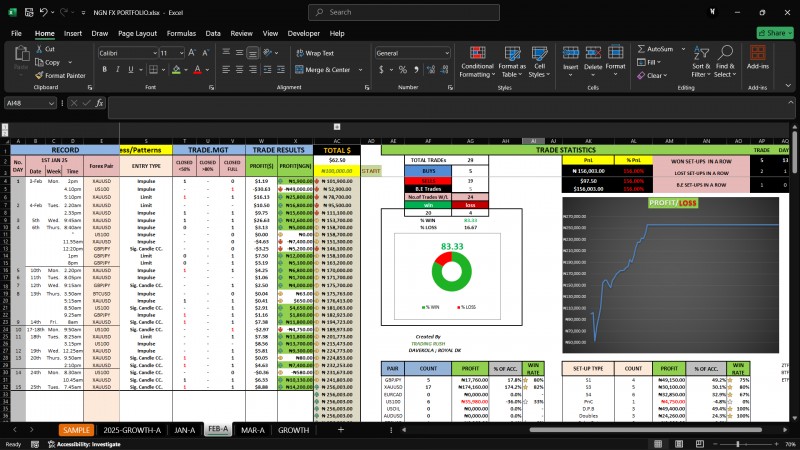
Task: Click the Name Box showing AI48
Action: 29,103
